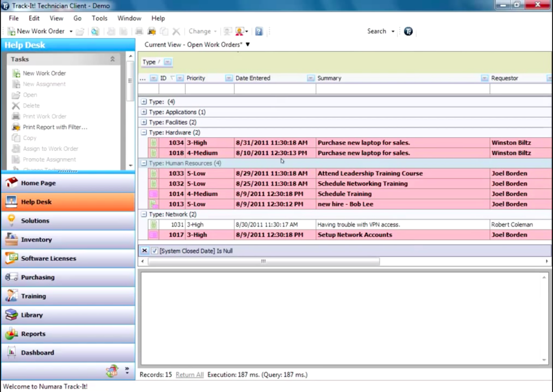
Task: Click the Return All link
Action: pos(189,375)
